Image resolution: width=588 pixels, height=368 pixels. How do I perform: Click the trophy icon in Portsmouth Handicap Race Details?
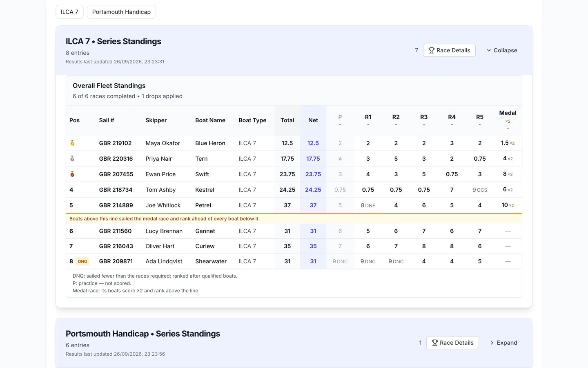pos(434,343)
